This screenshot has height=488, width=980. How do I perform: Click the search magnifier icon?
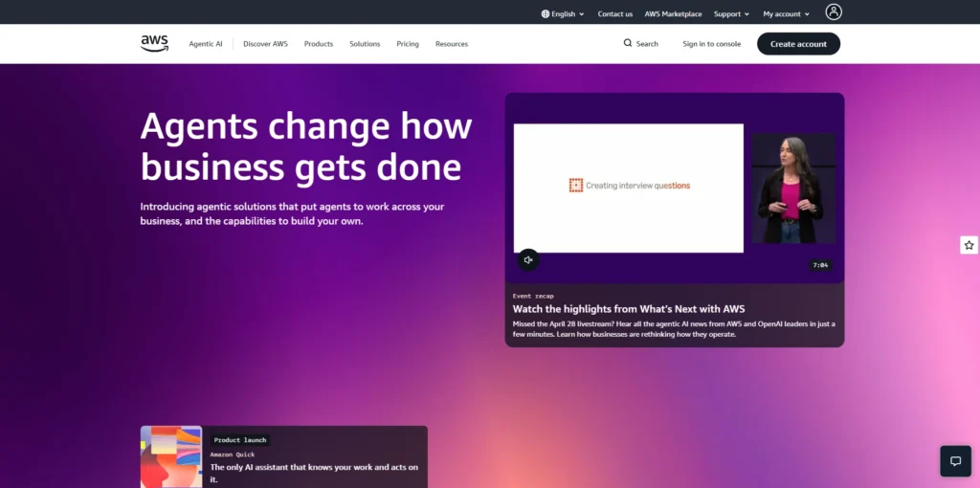628,43
